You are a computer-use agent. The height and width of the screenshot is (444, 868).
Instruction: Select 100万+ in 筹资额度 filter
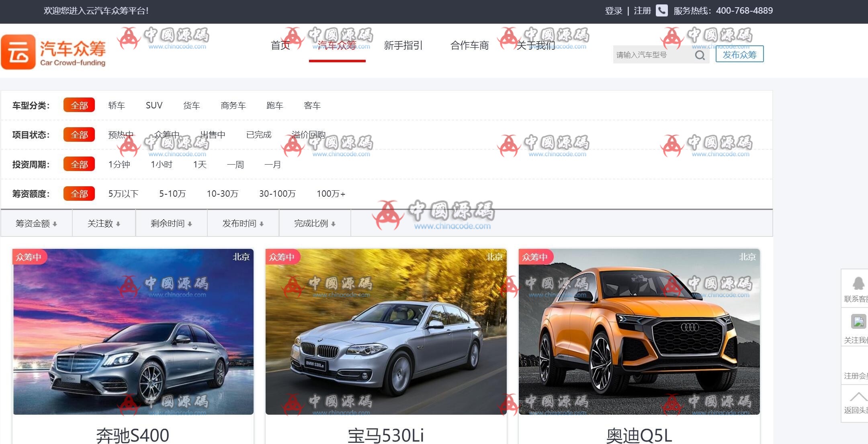(330, 193)
